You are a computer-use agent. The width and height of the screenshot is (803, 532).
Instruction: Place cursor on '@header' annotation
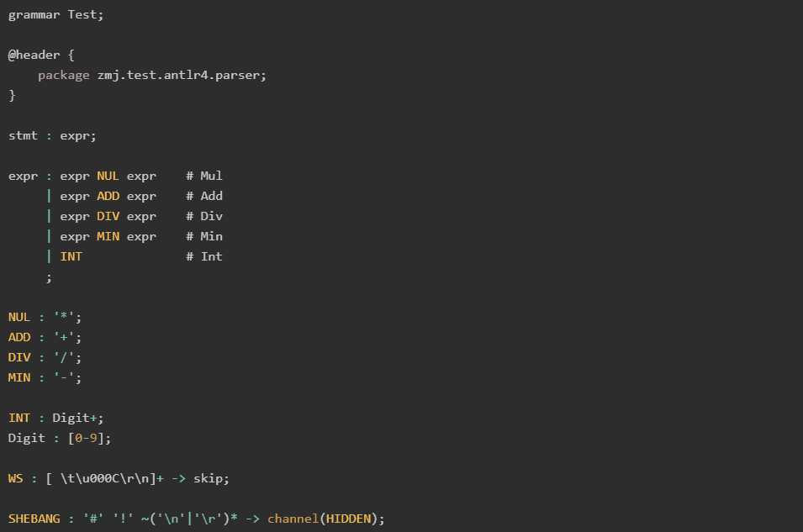tap(34, 55)
